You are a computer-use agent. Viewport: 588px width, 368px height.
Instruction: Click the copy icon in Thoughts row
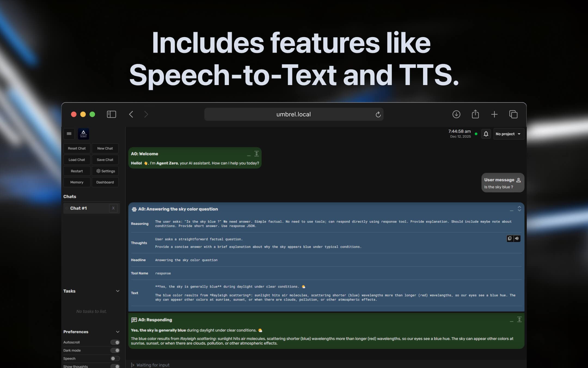point(510,239)
